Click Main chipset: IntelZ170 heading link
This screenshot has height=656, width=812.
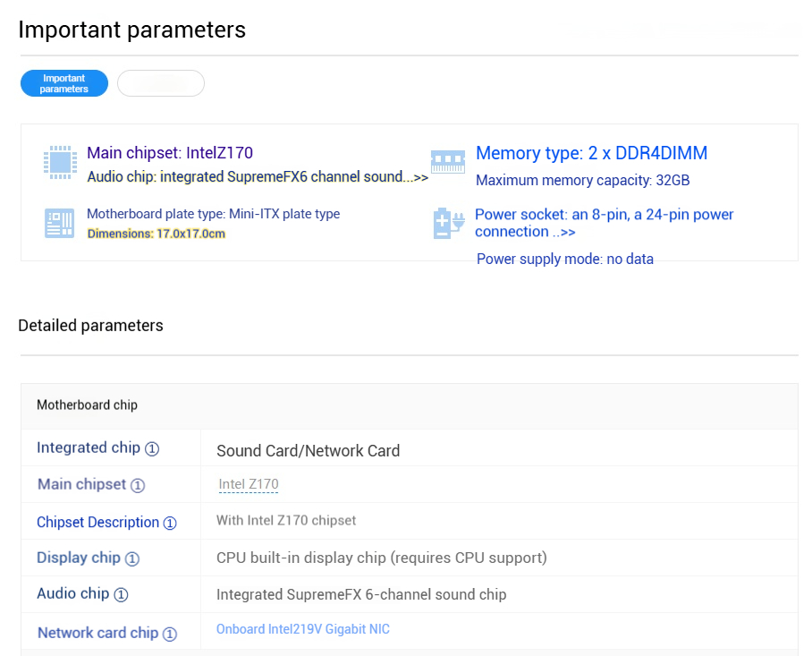170,153
